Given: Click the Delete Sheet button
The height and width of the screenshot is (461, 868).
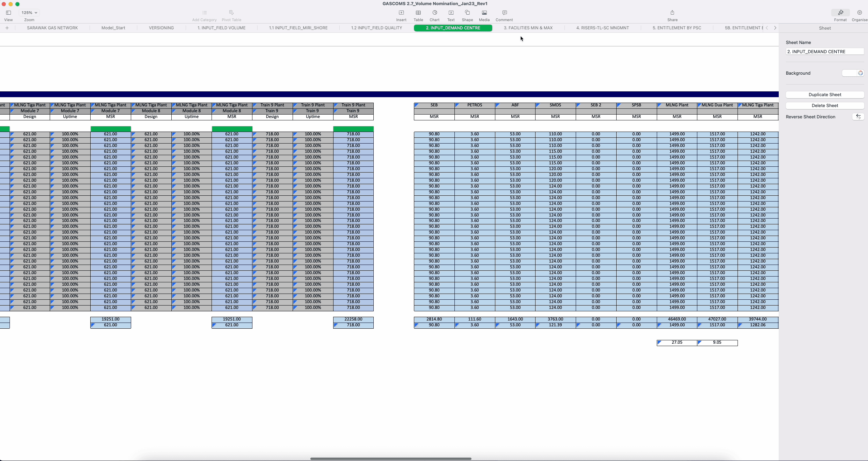Looking at the screenshot, I should pos(824,105).
